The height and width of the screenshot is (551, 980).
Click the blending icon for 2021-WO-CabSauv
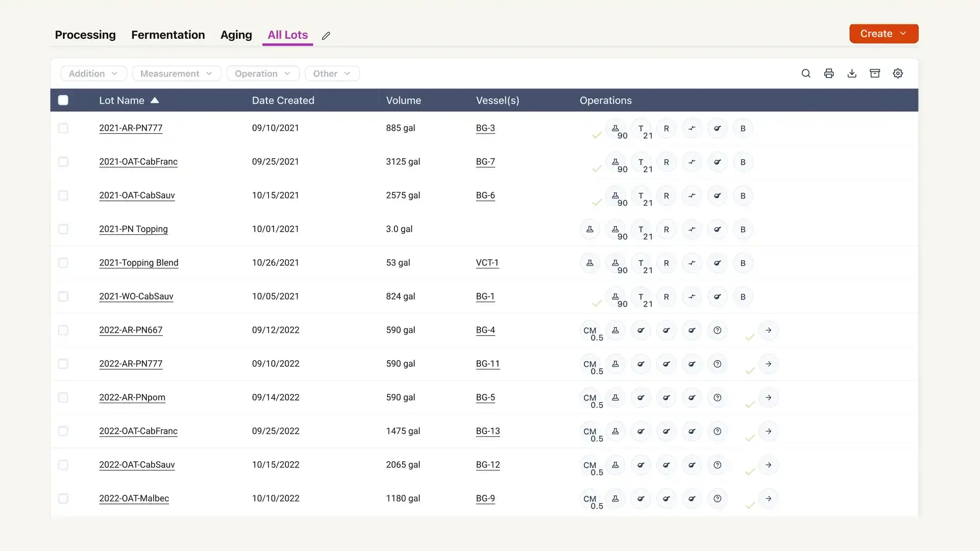743,297
